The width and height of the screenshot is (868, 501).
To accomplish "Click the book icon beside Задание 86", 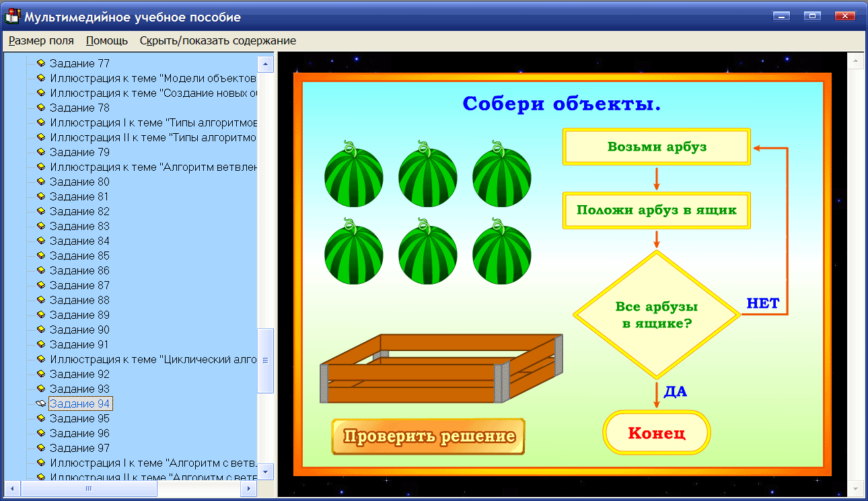I will pos(40,270).
